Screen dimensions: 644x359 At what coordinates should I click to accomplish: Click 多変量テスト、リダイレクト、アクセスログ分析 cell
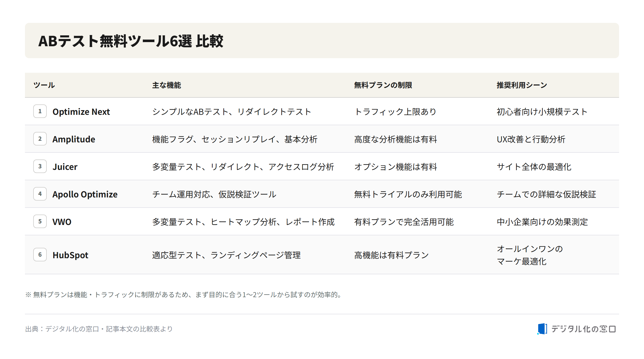[x=243, y=167]
